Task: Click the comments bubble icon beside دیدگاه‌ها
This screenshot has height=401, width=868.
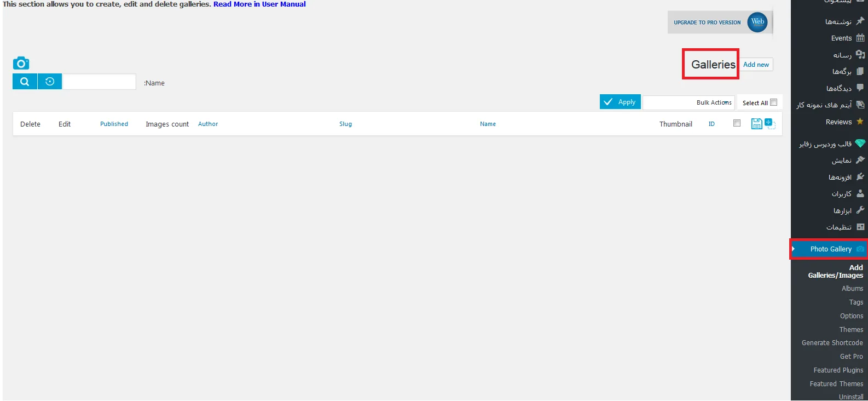Action: pyautogui.click(x=860, y=88)
